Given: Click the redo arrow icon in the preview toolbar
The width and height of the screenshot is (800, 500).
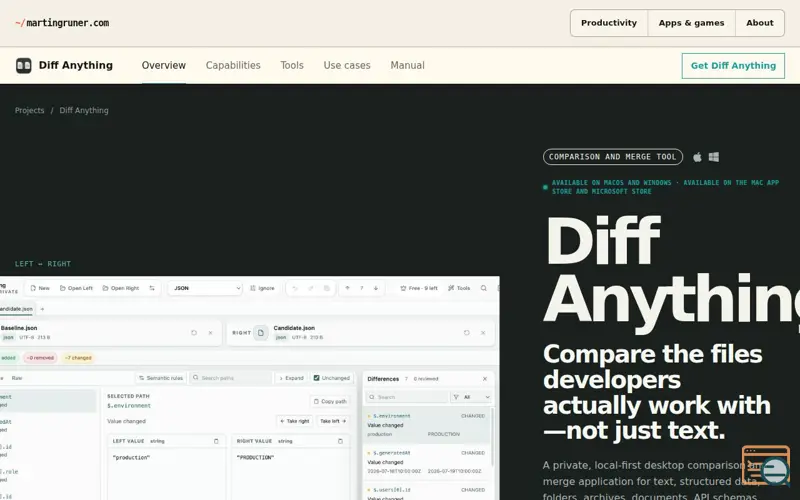Looking at the screenshot, I should coord(311,288).
